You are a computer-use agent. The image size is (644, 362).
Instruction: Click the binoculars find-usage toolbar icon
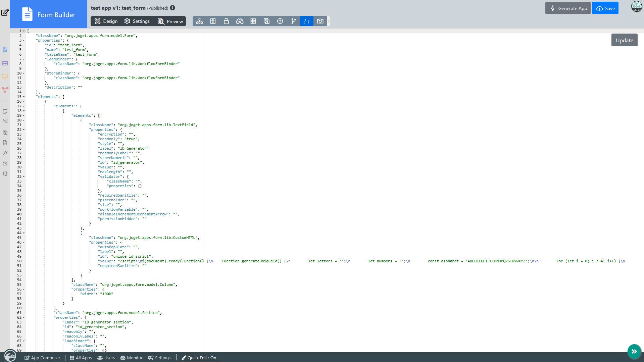[240, 21]
